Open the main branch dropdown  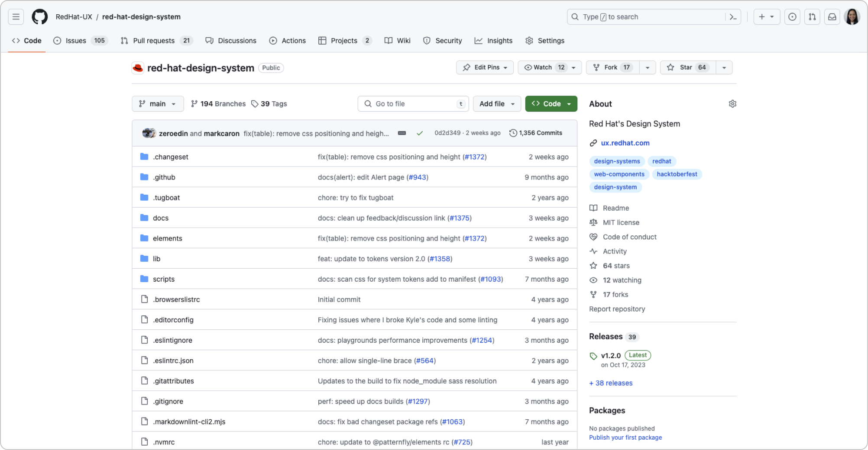click(x=158, y=103)
